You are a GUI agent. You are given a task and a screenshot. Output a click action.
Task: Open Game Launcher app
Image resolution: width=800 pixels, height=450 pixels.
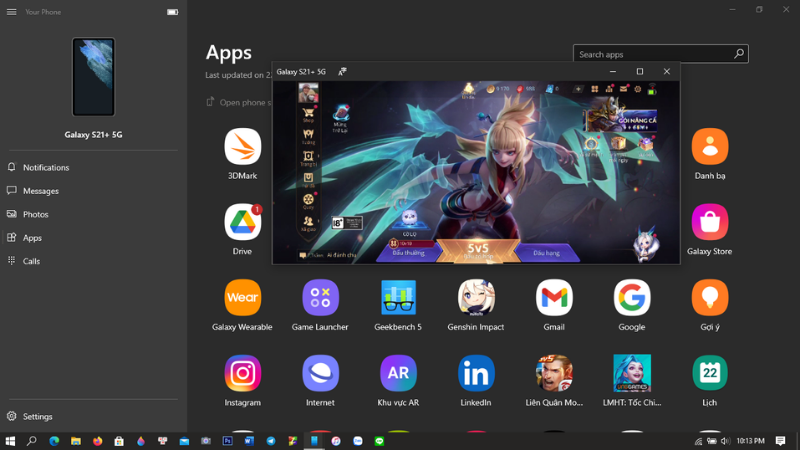coord(320,298)
